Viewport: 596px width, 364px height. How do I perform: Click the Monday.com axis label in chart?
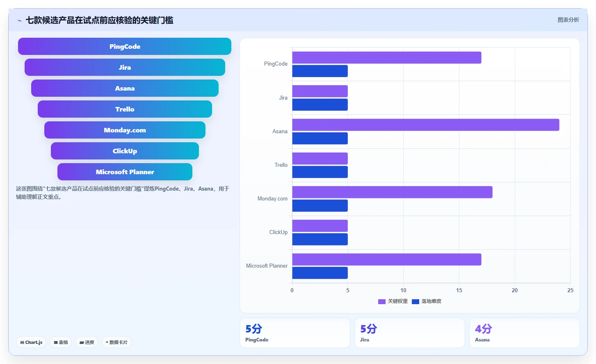tap(272, 199)
